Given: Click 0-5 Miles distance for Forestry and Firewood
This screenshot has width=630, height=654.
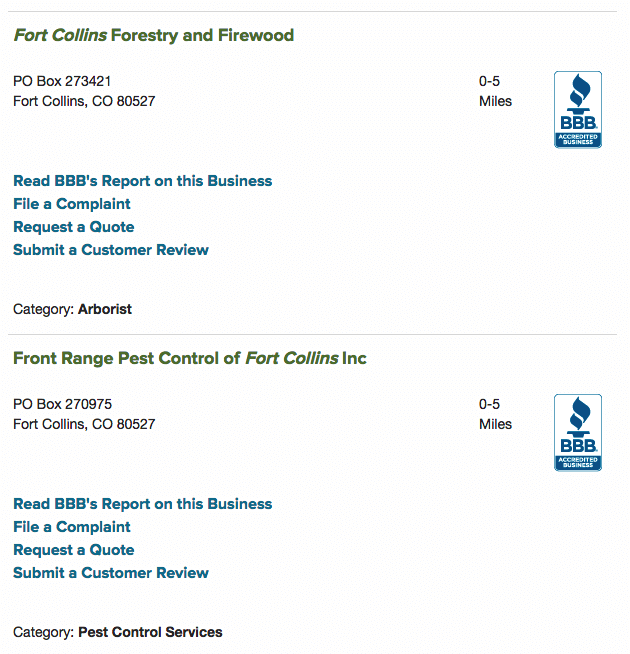Looking at the screenshot, I should pyautogui.click(x=495, y=91).
